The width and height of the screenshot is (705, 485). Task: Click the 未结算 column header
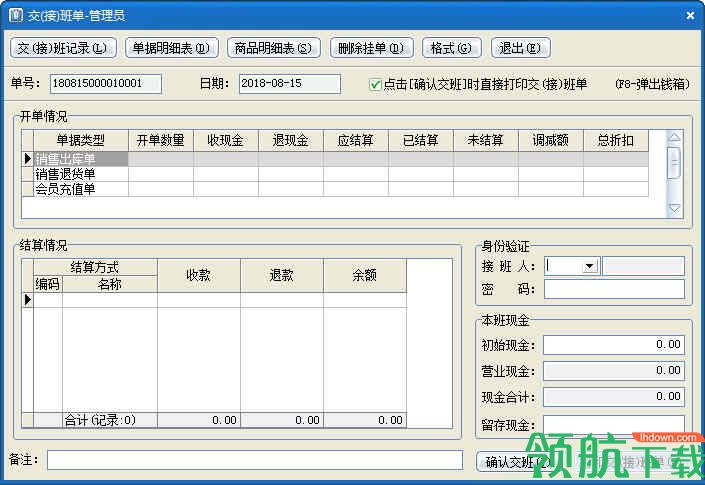pos(486,140)
